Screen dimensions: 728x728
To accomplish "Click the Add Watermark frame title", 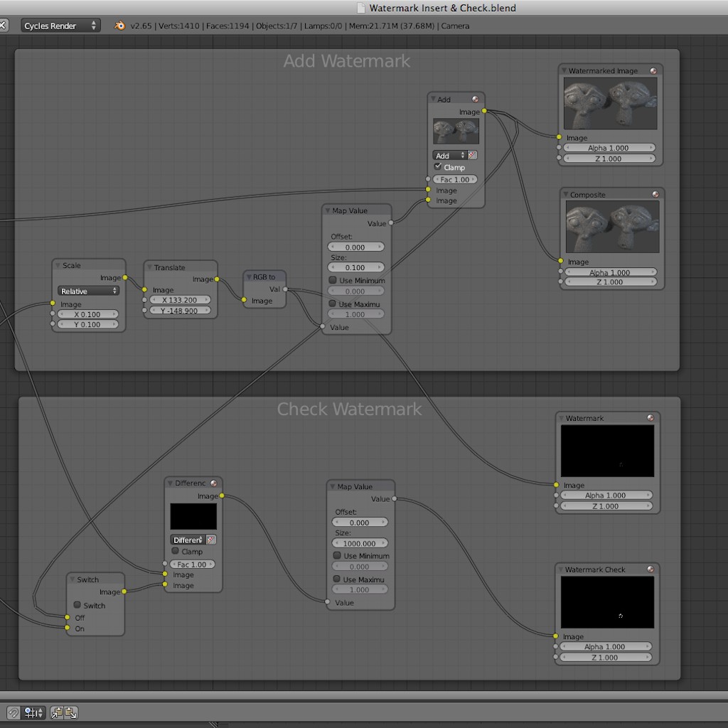I will (x=347, y=61).
